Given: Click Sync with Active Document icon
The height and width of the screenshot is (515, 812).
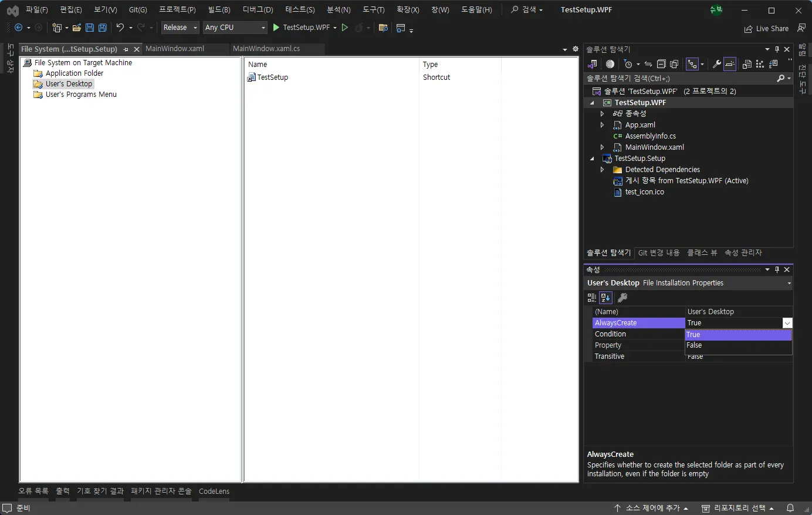Looking at the screenshot, I should [x=648, y=64].
